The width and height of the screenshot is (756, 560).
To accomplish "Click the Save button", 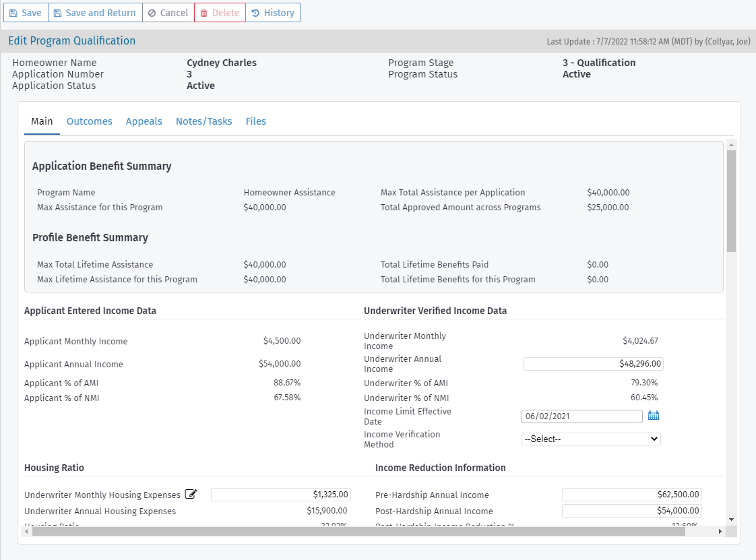I will 26,13.
